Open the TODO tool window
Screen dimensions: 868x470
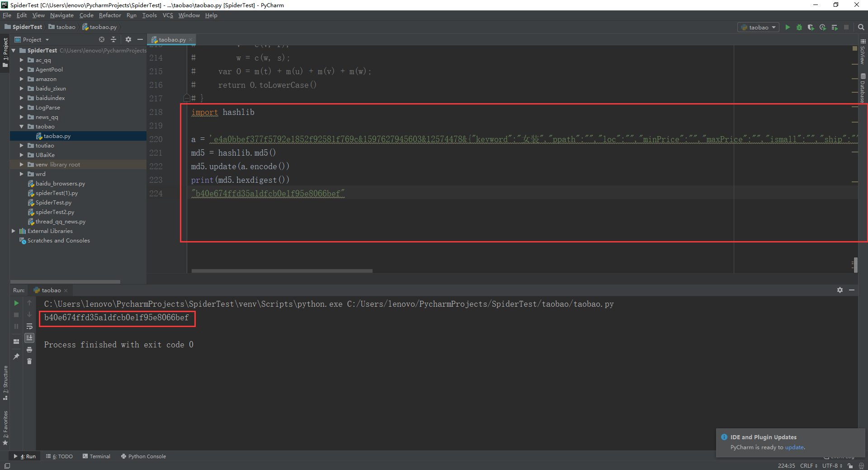point(59,456)
